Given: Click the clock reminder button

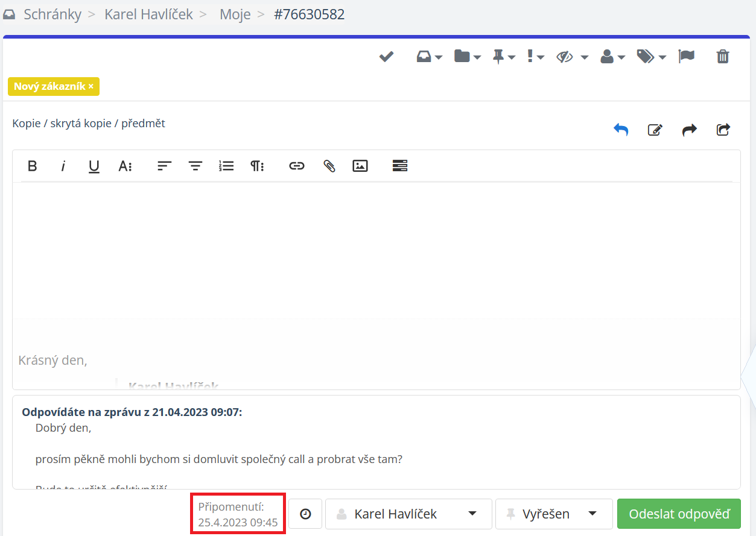Looking at the screenshot, I should coord(305,514).
